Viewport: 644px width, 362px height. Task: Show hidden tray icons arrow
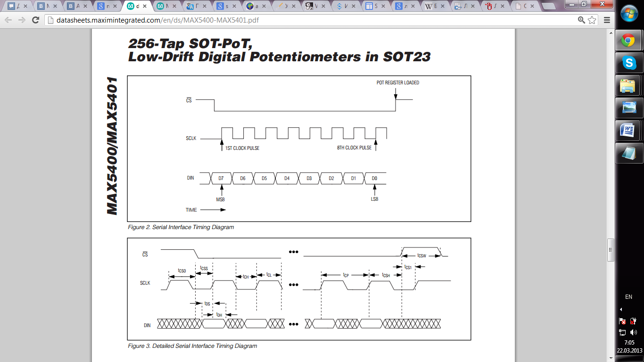(621, 310)
